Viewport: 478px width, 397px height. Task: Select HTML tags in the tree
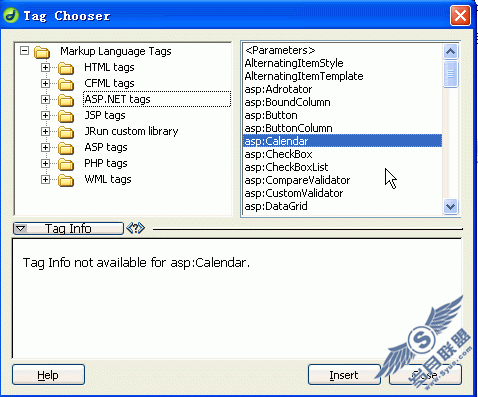coord(109,67)
